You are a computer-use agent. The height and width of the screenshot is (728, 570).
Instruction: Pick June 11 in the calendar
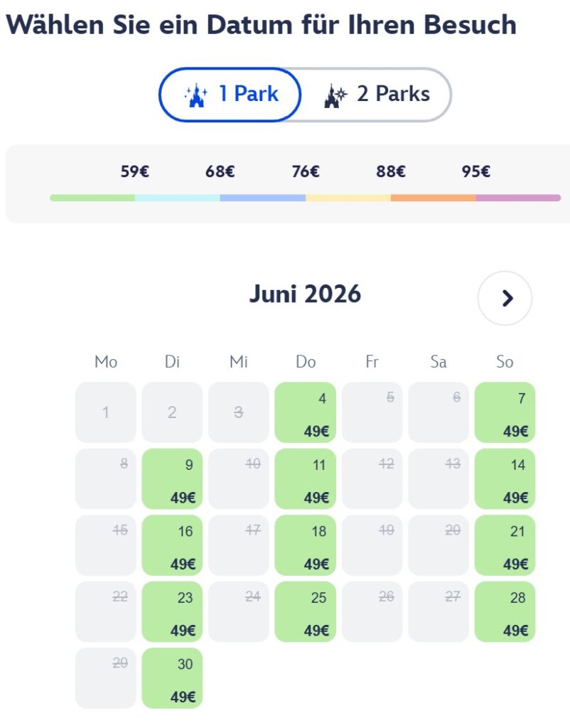click(x=305, y=478)
